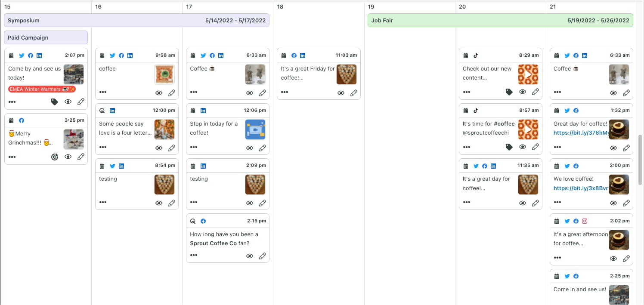Select the LinkedIn icon on "Stop in today for a coffee!"

click(x=203, y=110)
